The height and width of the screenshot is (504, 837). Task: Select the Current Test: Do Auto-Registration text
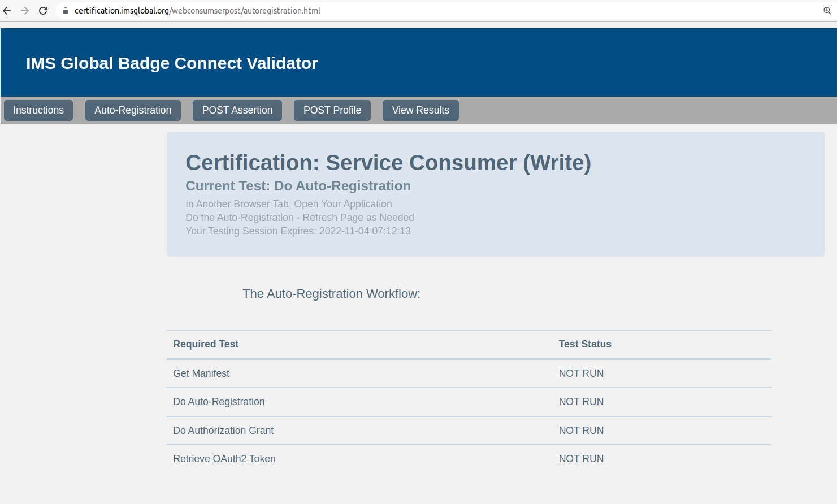click(298, 186)
